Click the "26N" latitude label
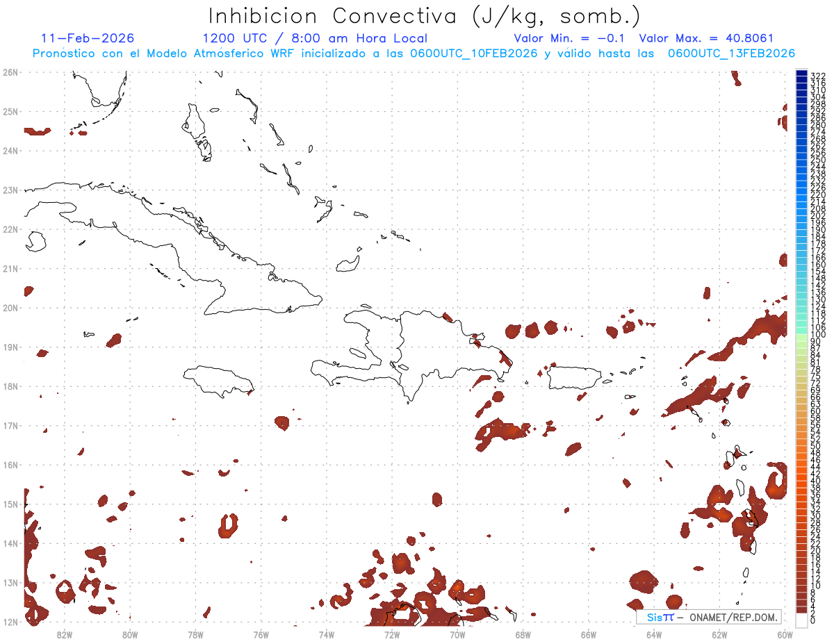 click(10, 72)
